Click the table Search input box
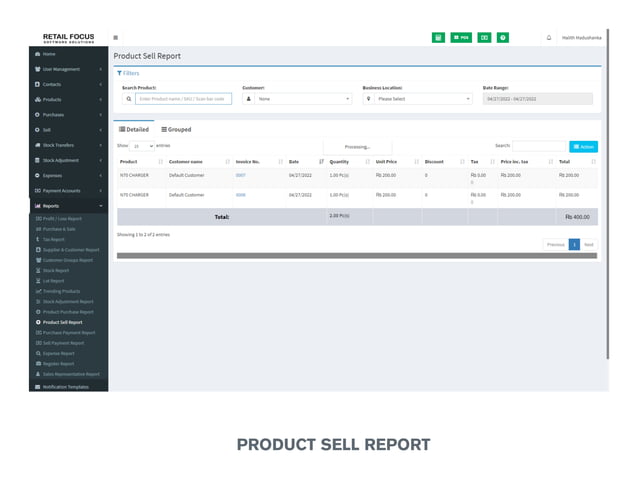Image resolution: width=638 pixels, height=493 pixels. [539, 146]
